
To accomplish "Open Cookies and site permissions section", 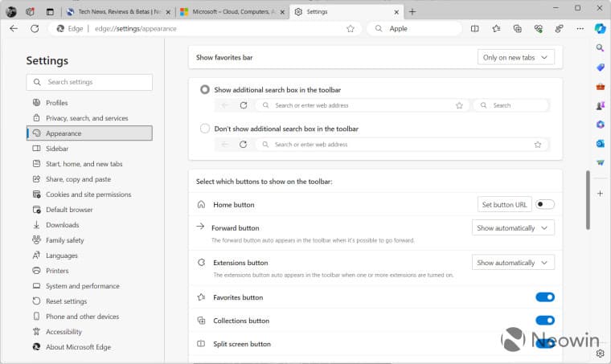I will click(89, 194).
